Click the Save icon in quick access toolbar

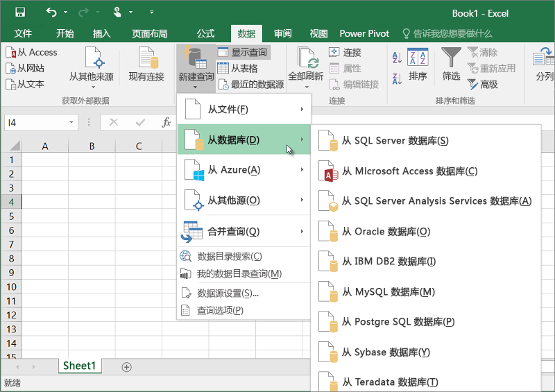coord(20,12)
